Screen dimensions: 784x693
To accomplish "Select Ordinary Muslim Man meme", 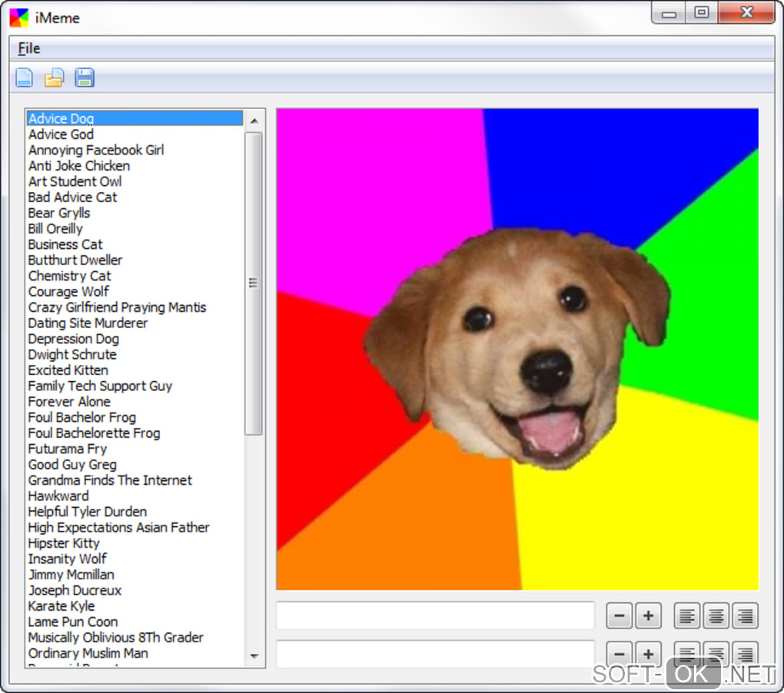I will [x=135, y=654].
